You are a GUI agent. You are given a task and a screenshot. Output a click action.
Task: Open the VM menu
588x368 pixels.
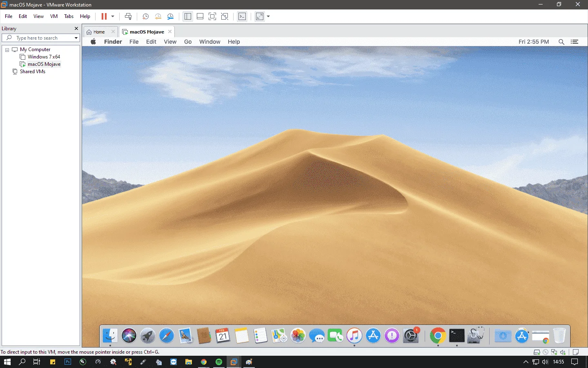pos(54,16)
